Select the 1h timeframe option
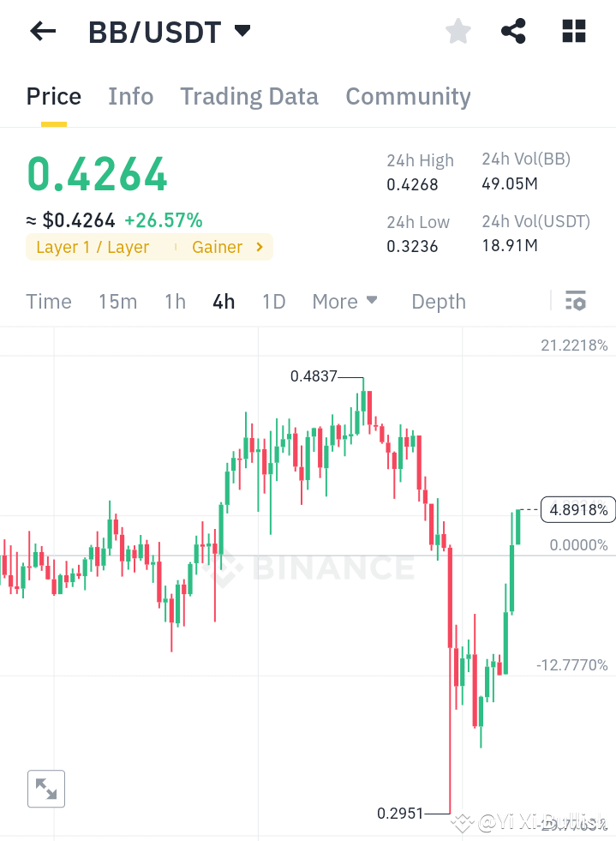 coord(175,301)
